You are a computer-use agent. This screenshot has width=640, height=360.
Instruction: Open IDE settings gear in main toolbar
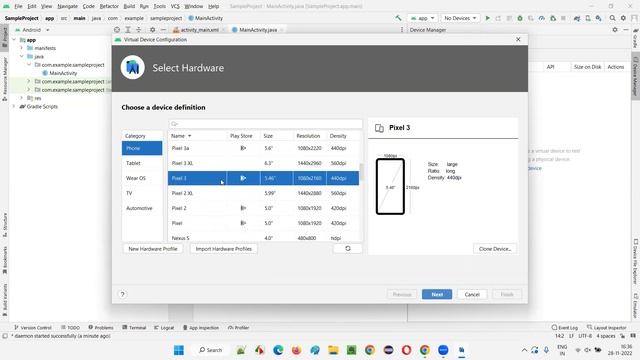click(623, 18)
